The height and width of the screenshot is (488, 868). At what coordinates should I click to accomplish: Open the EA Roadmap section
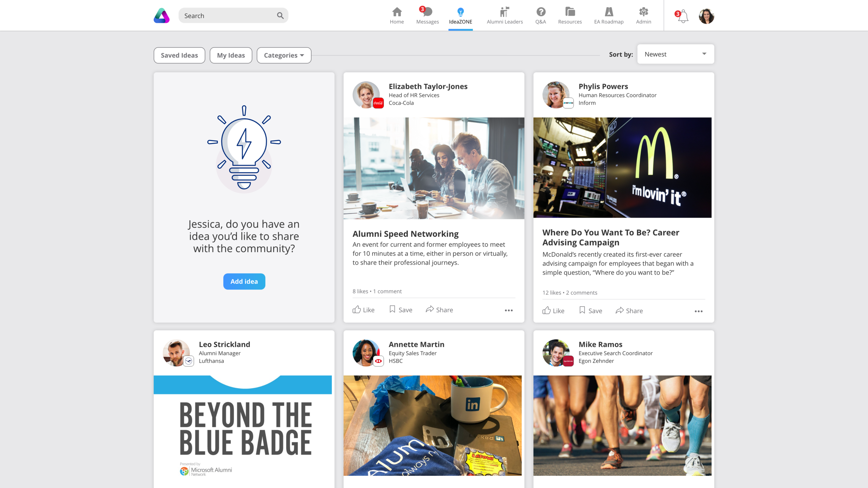pos(609,16)
